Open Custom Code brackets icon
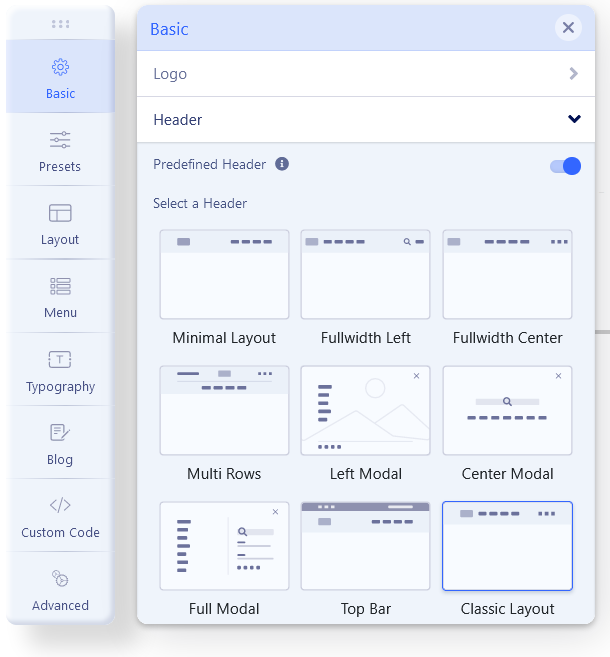This screenshot has width=610, height=657. (60, 505)
